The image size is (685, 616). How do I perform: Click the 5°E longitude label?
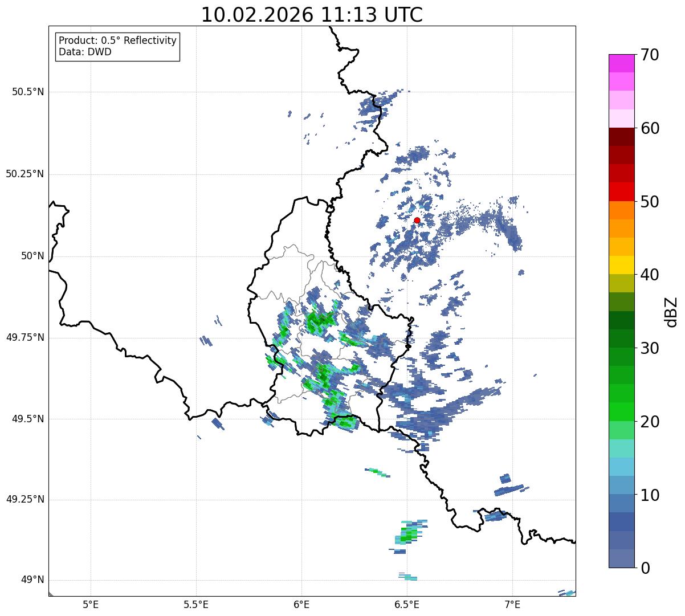pos(91,604)
